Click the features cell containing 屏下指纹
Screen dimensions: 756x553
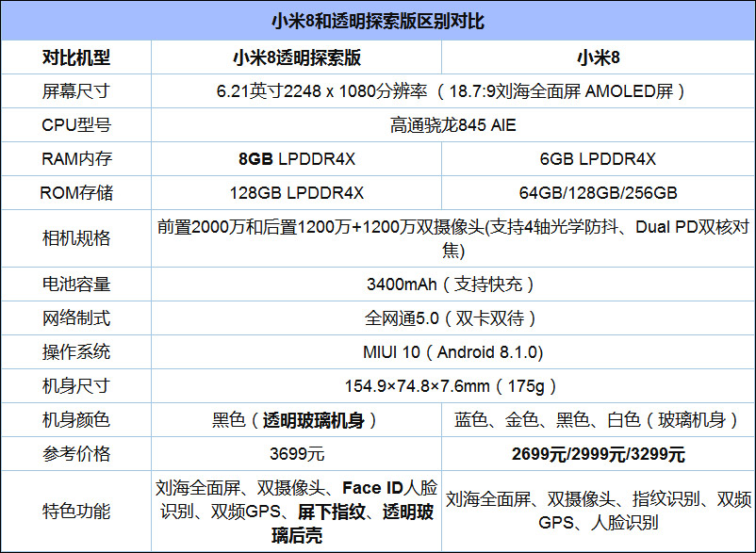pos(297,512)
